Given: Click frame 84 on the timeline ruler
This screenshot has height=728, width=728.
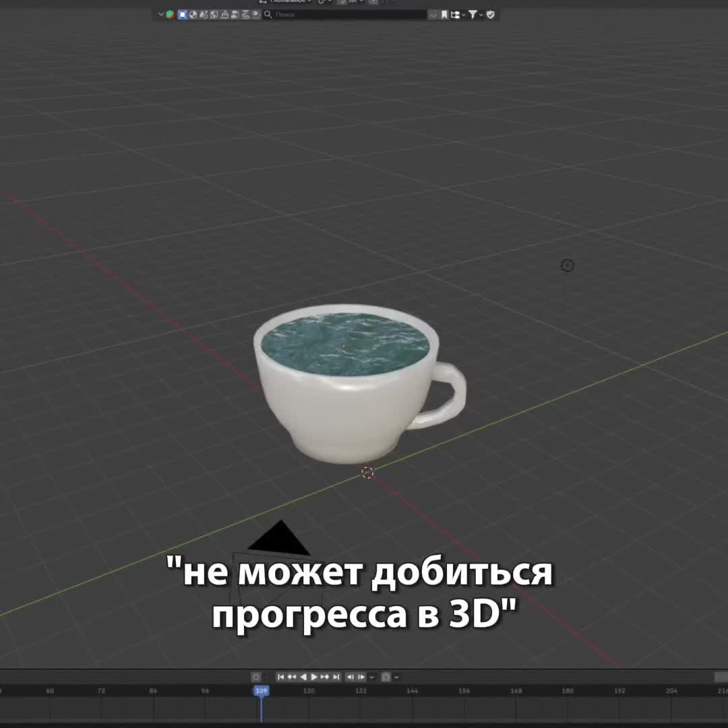Looking at the screenshot, I should pos(153,691).
